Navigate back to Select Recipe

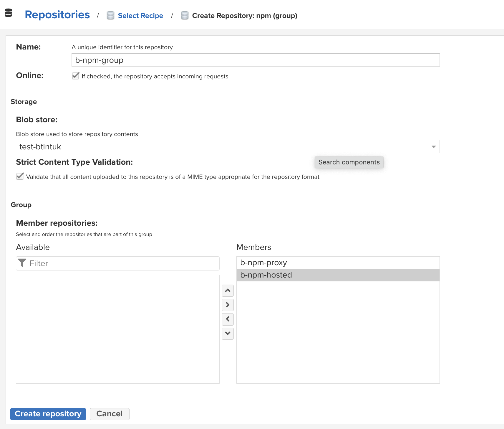point(140,16)
